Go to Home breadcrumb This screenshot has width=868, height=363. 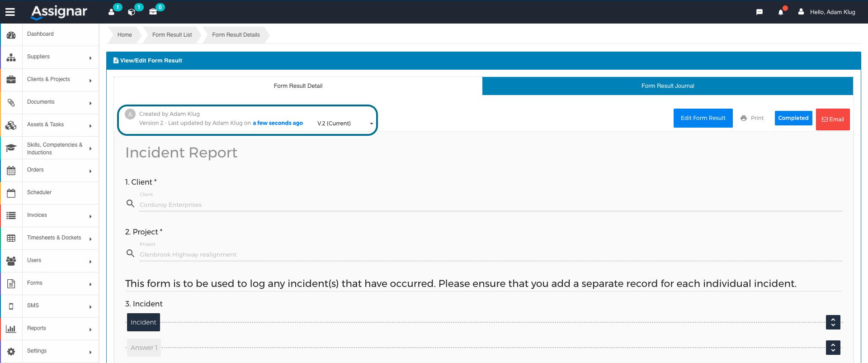(125, 35)
